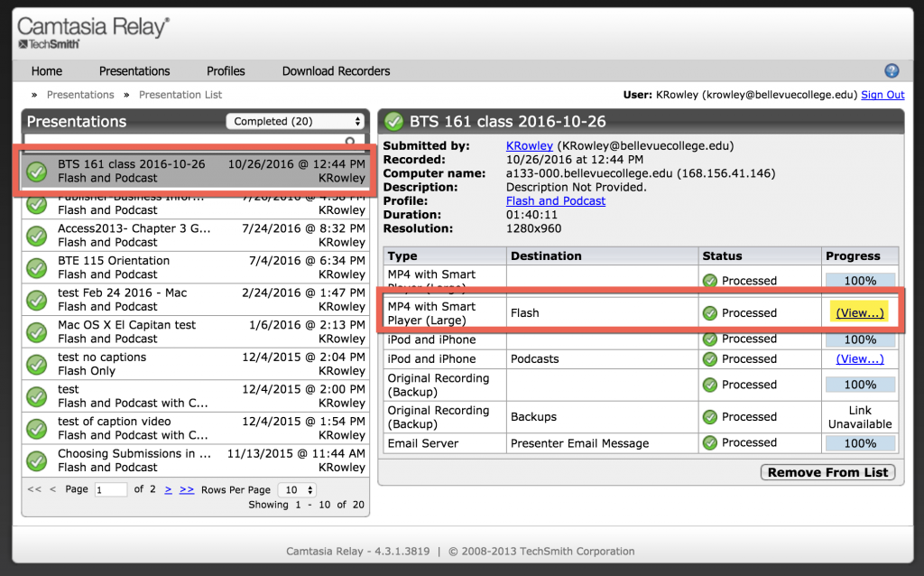Click the search magnifier icon in Presentations
This screenshot has height=576, width=924.
(x=350, y=142)
